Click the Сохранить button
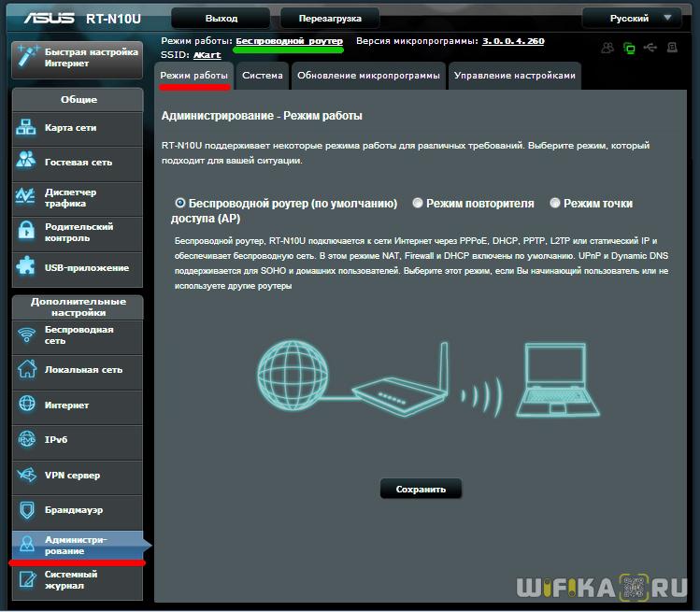Viewport: 700px width, 612px height. coord(421,490)
